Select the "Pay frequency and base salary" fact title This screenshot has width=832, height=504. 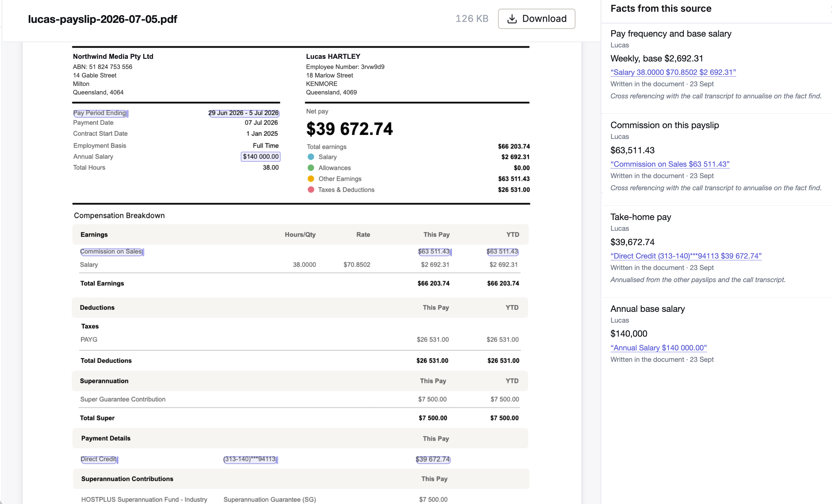[670, 34]
